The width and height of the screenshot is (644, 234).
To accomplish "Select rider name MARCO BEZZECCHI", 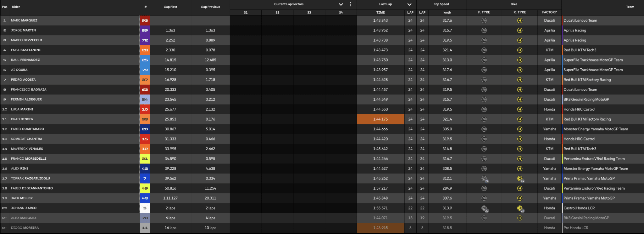I will (x=26, y=40).
